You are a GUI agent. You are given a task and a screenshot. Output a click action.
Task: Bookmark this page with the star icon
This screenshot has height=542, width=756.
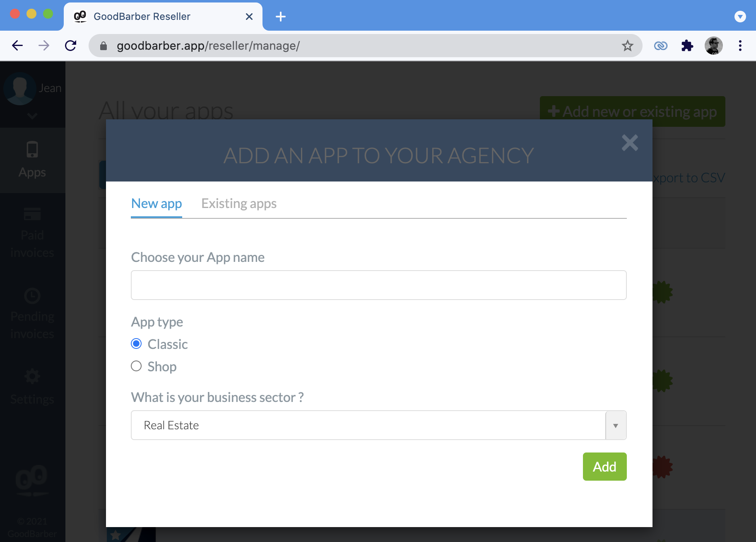[x=627, y=46]
